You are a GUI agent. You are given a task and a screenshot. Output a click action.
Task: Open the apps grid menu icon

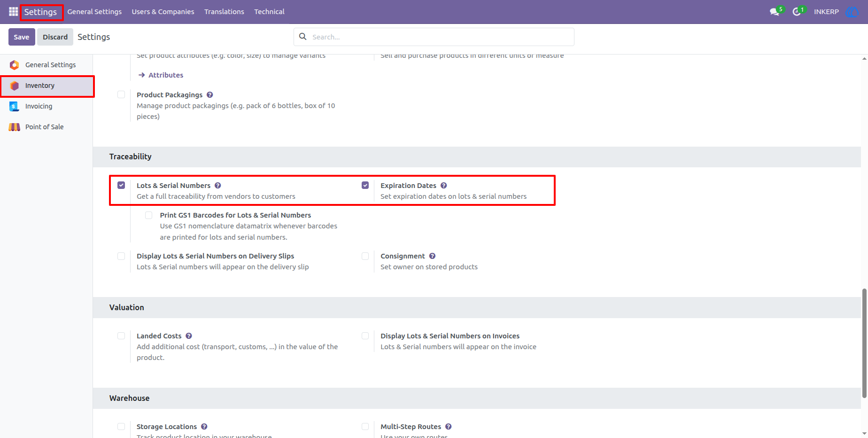14,11
